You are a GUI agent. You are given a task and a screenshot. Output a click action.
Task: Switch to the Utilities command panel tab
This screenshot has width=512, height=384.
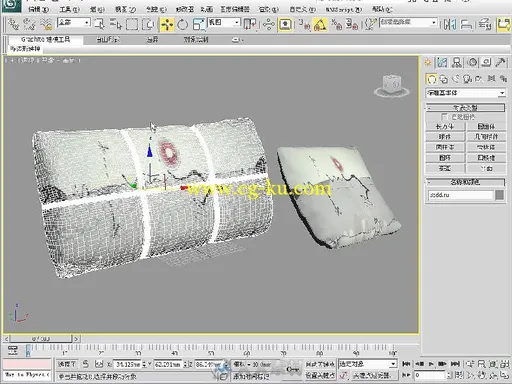click(x=501, y=62)
